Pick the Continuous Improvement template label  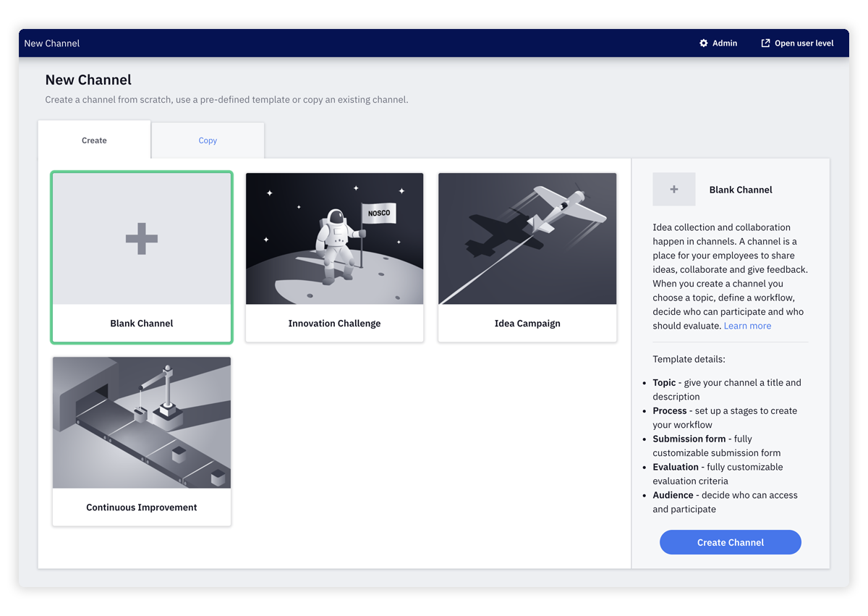click(x=142, y=507)
